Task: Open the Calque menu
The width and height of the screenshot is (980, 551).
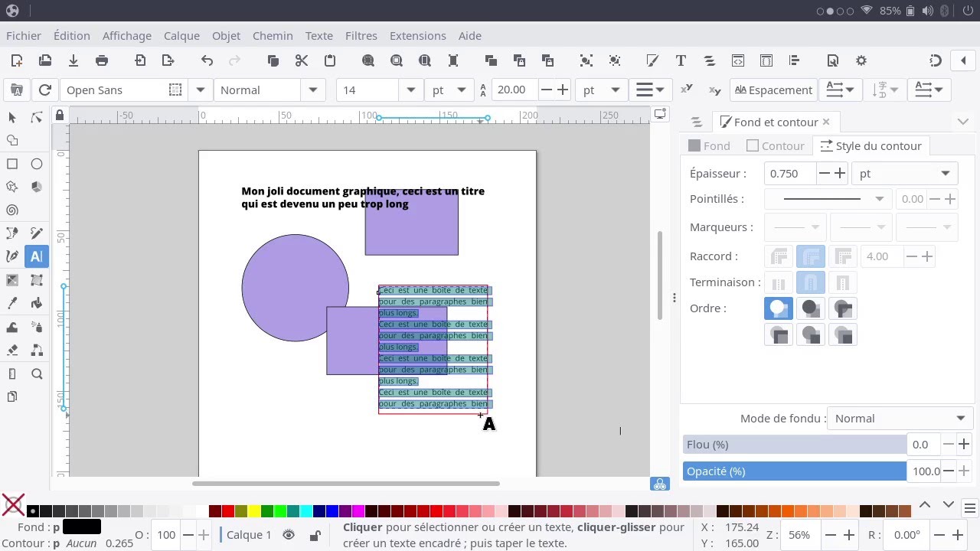Action: pos(181,35)
